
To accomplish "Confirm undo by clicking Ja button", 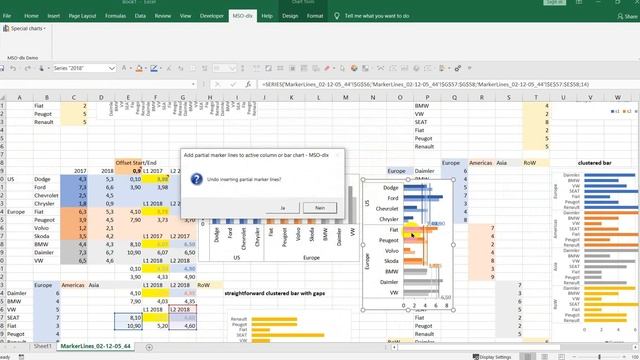I will [x=282, y=208].
